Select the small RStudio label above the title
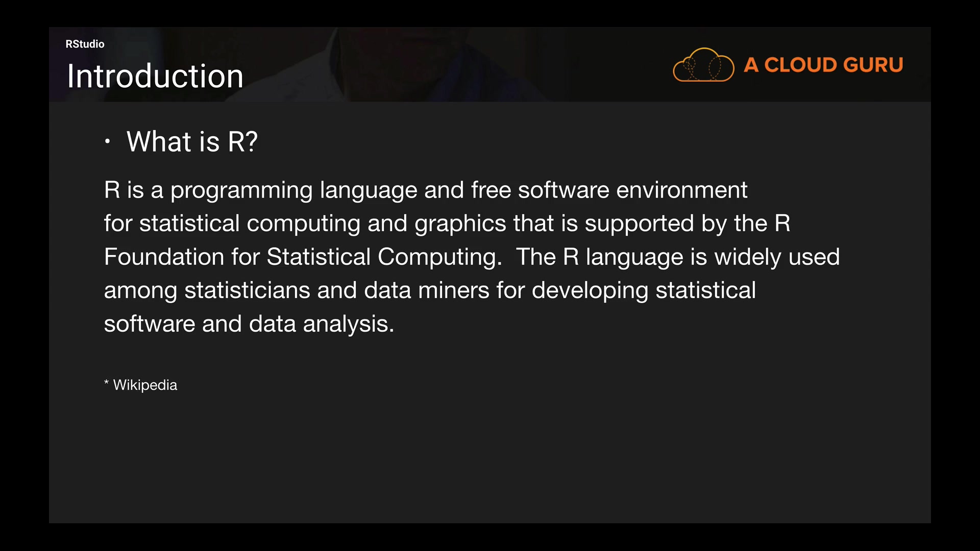The height and width of the screenshot is (551, 980). click(x=85, y=44)
